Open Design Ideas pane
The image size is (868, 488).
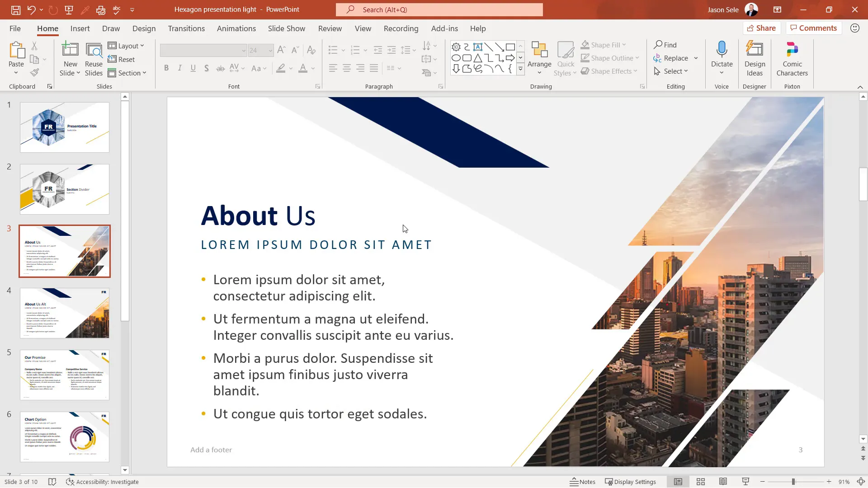[x=755, y=58]
